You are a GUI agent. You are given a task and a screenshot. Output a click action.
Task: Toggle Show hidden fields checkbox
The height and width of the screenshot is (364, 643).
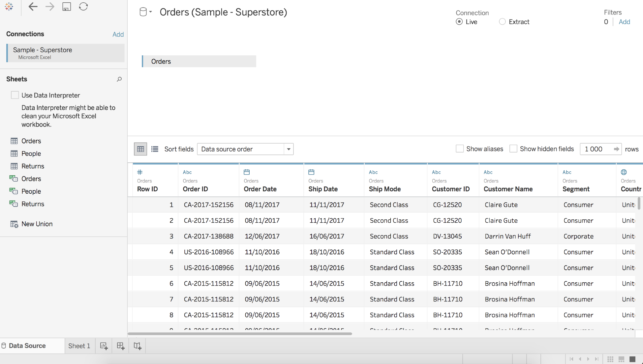click(513, 149)
